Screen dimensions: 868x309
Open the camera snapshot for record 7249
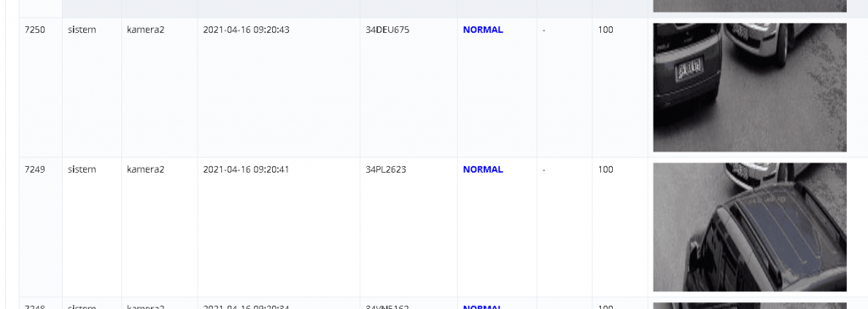pyautogui.click(x=749, y=227)
